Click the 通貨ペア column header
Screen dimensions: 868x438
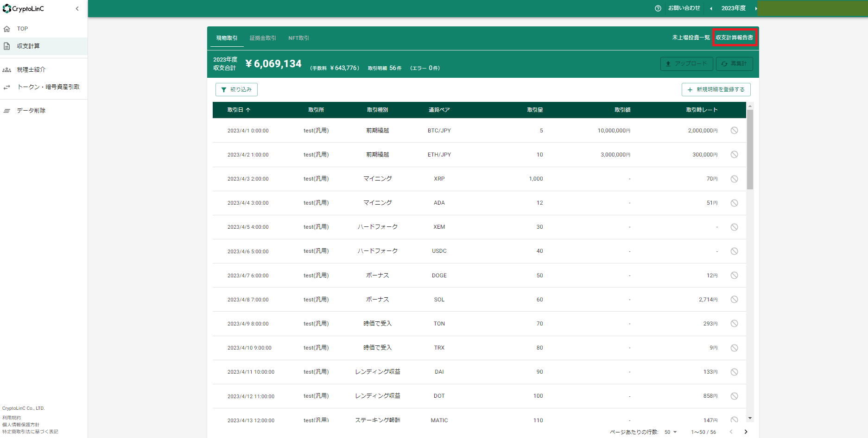point(439,110)
